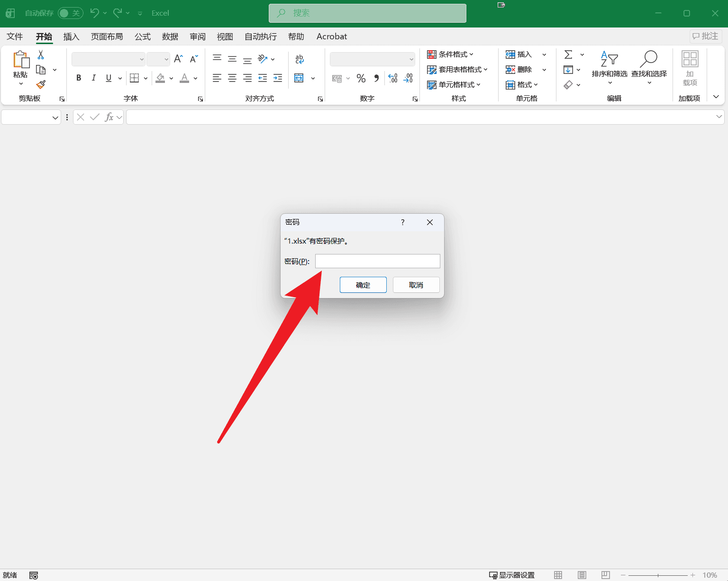Select the Cut scissors icon

(41, 55)
